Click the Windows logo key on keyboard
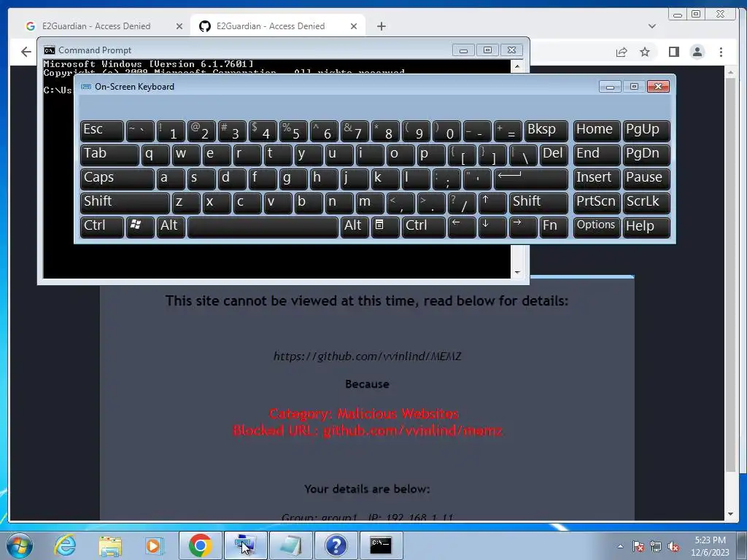Viewport: 747px width, 560px height. click(140, 227)
